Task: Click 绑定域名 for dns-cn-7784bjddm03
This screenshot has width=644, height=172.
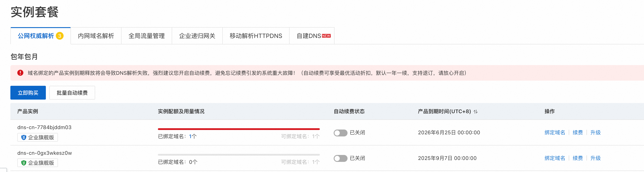Action: pyautogui.click(x=555, y=133)
